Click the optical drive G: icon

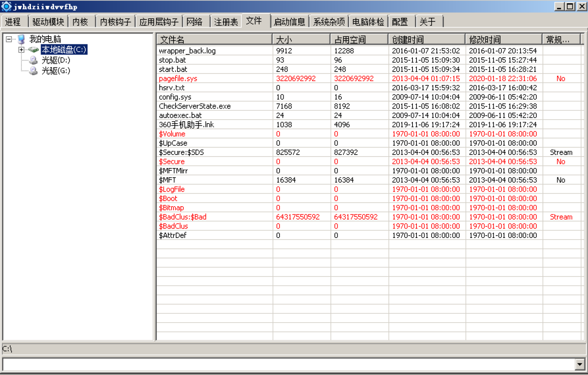pos(33,71)
